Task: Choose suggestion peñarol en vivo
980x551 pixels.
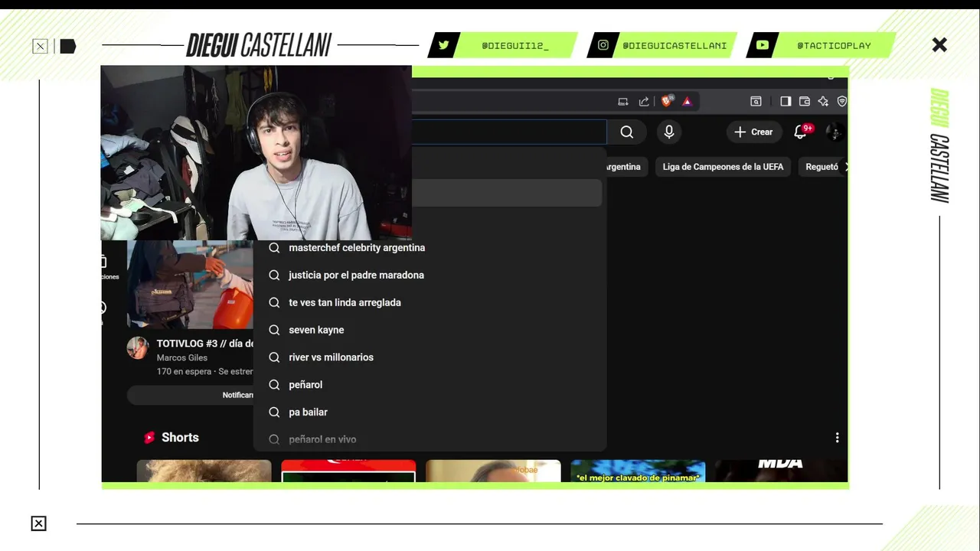Action: (x=430, y=439)
